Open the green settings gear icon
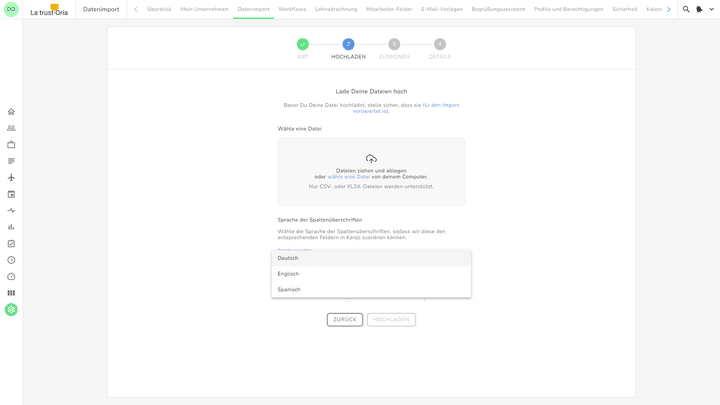Viewport: 720px width, 405px height. (x=11, y=309)
